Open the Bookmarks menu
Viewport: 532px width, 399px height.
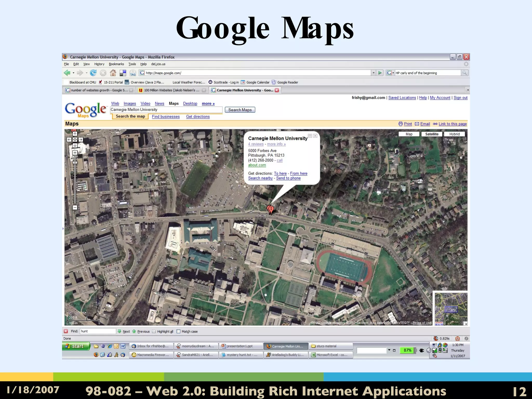pyautogui.click(x=116, y=64)
